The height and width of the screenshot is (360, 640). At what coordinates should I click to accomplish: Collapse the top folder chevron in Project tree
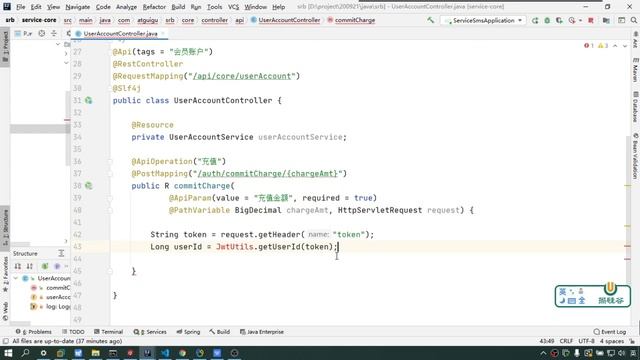pyautogui.click(x=58, y=44)
